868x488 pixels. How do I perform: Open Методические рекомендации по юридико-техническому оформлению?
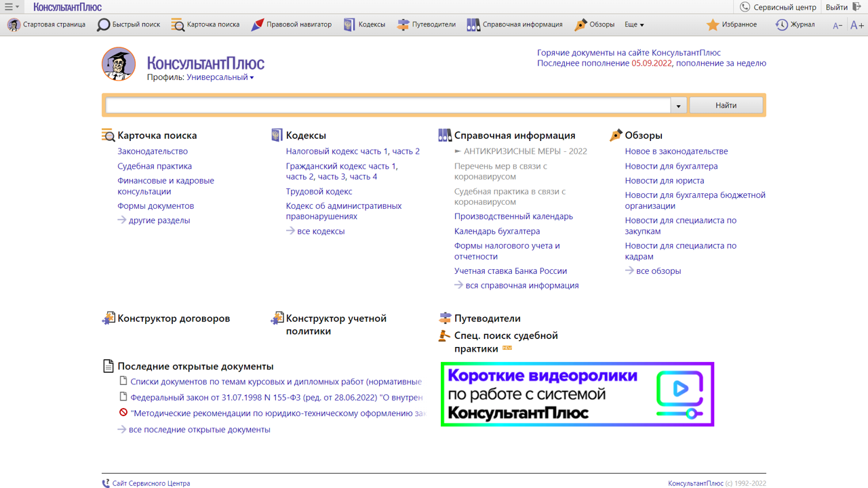click(278, 413)
